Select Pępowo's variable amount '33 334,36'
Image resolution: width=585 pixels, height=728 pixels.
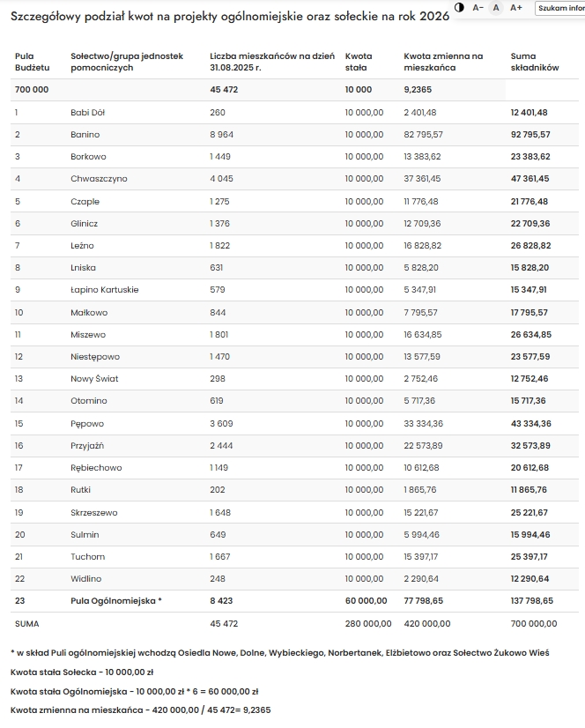click(424, 423)
